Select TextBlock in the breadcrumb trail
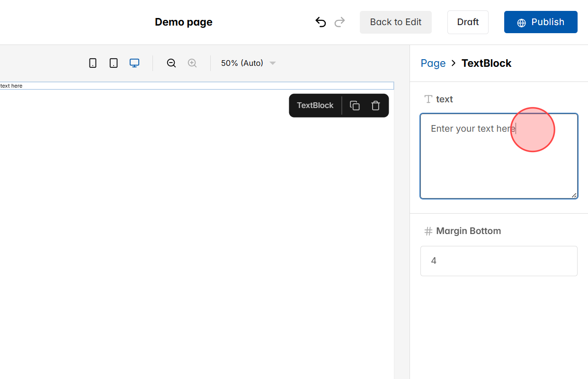The image size is (588, 379). [x=486, y=63]
